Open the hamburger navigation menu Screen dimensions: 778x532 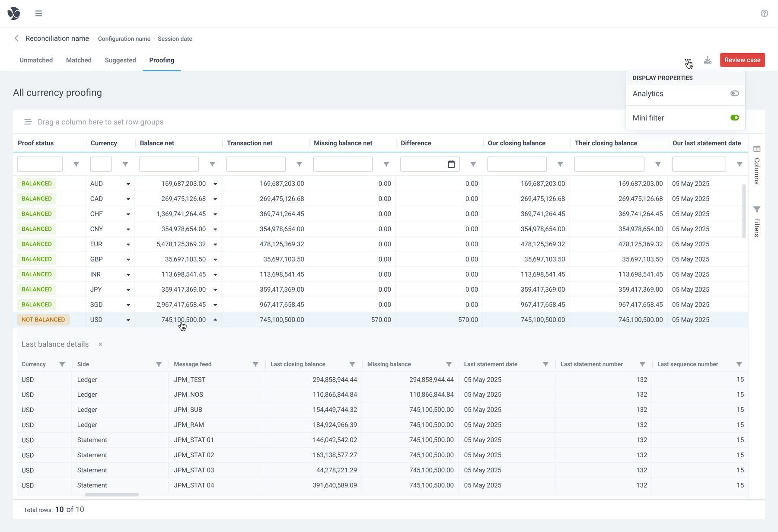click(x=38, y=13)
